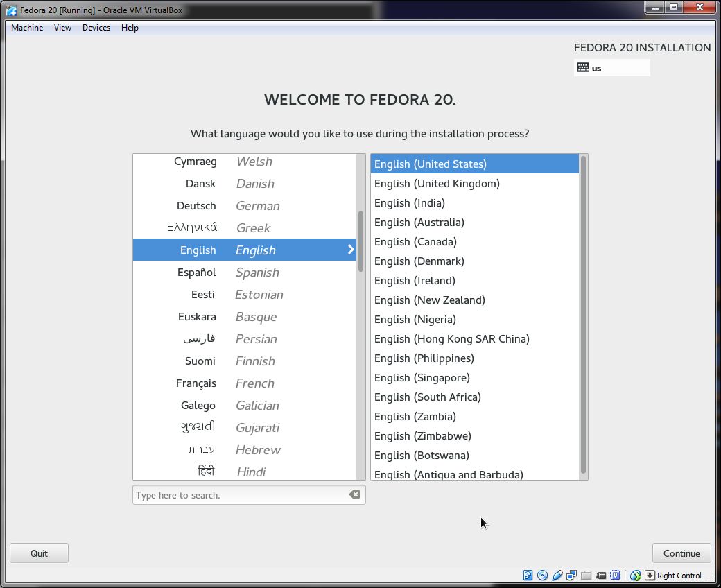Click the host key arrow icon

[x=650, y=575]
